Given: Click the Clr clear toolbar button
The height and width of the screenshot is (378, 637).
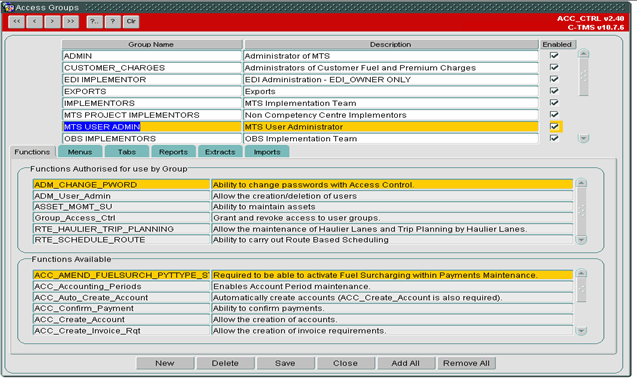Looking at the screenshot, I should [131, 22].
